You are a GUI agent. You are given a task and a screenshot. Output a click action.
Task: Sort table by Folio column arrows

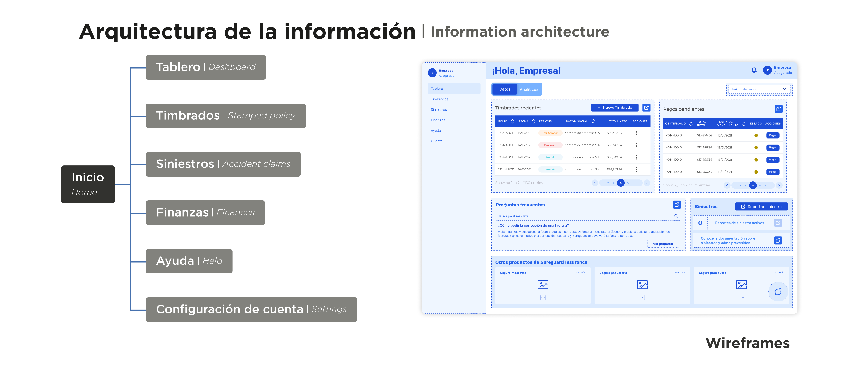pos(512,121)
